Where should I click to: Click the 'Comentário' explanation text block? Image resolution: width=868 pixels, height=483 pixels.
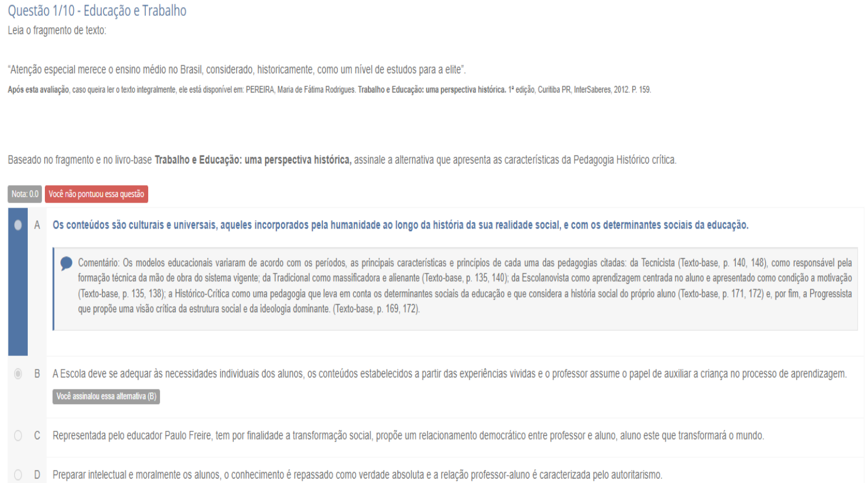(464, 286)
